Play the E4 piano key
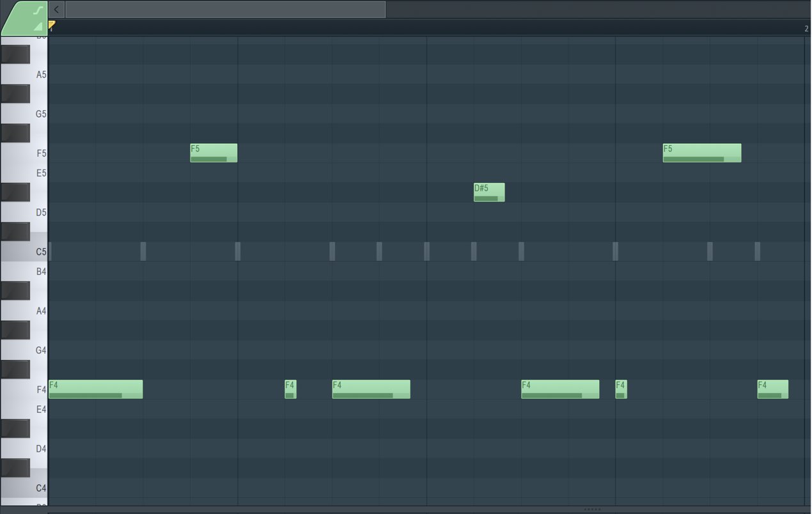The width and height of the screenshot is (812, 514). click(38, 409)
